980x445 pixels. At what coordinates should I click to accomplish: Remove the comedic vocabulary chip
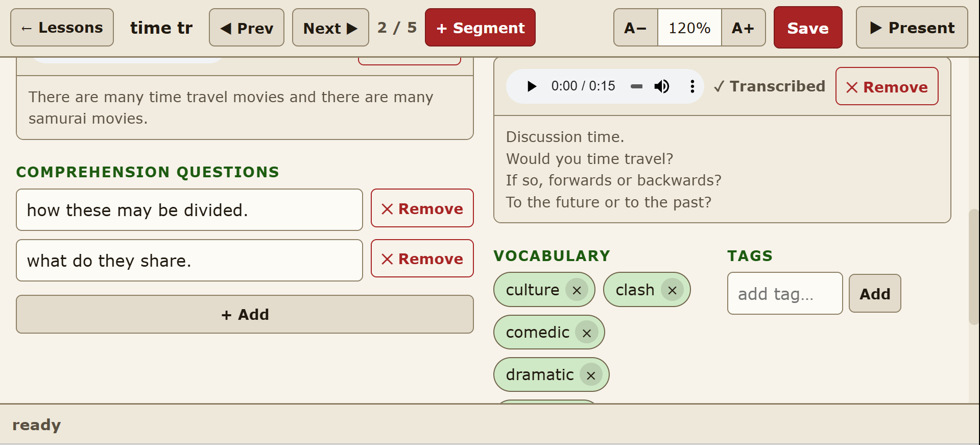586,333
